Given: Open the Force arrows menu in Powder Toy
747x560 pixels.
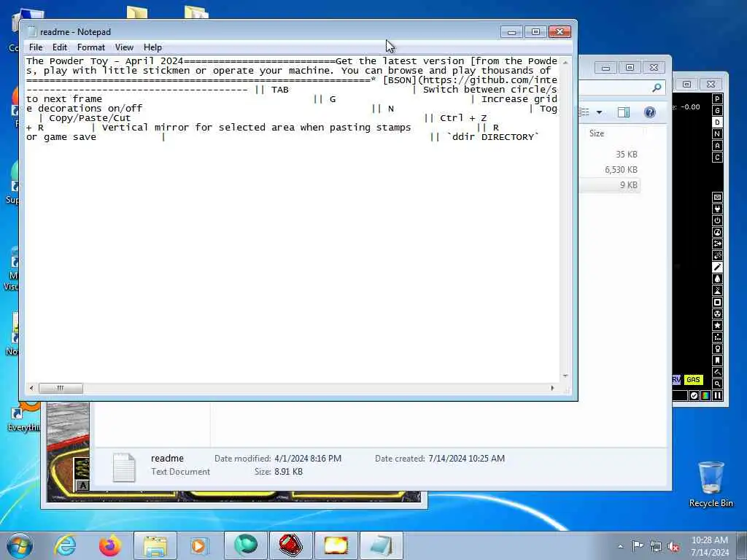Looking at the screenshot, I should (717, 244).
